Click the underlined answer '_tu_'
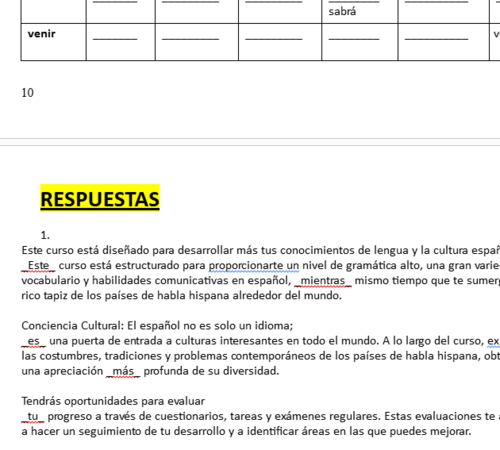Image resolution: width=500 pixels, height=450 pixels. pyautogui.click(x=33, y=416)
